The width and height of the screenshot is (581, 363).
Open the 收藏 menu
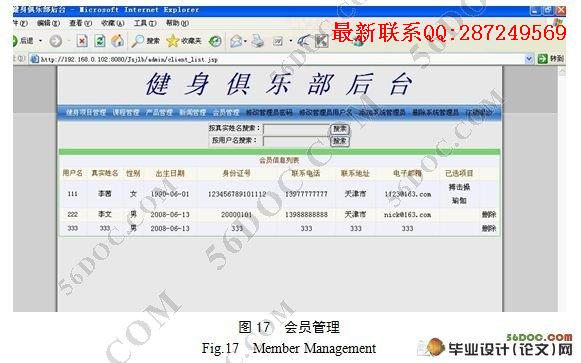pos(113,23)
